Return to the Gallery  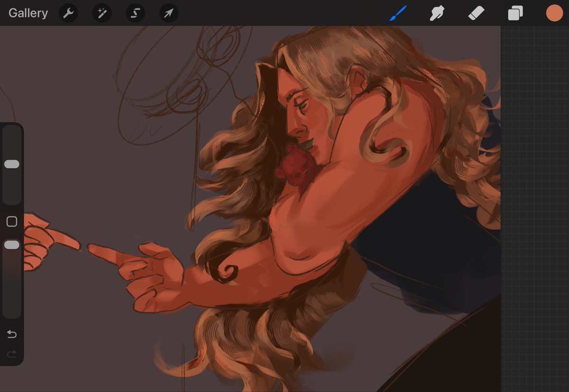pyautogui.click(x=28, y=13)
